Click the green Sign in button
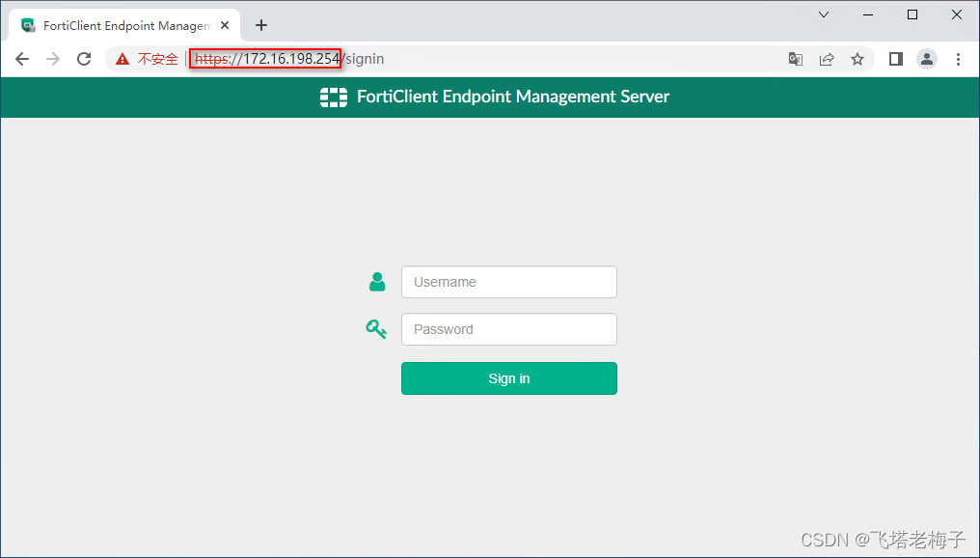The width and height of the screenshot is (980, 558). point(508,378)
